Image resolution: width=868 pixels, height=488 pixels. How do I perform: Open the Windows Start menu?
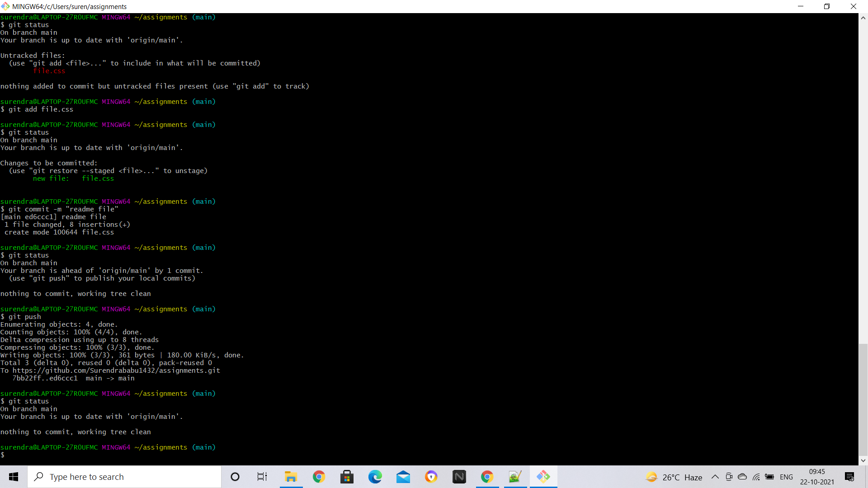(14, 477)
